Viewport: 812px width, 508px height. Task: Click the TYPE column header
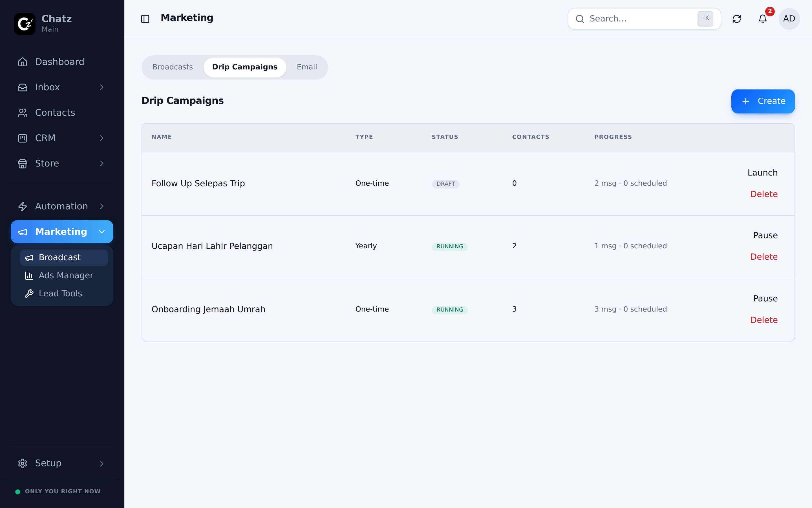click(x=364, y=137)
